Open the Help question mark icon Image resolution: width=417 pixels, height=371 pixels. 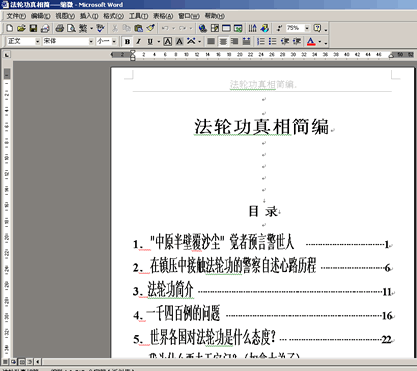318,28
